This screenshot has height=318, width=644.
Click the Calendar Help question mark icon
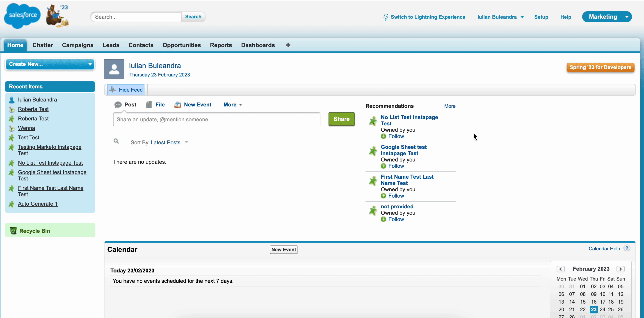click(x=627, y=248)
